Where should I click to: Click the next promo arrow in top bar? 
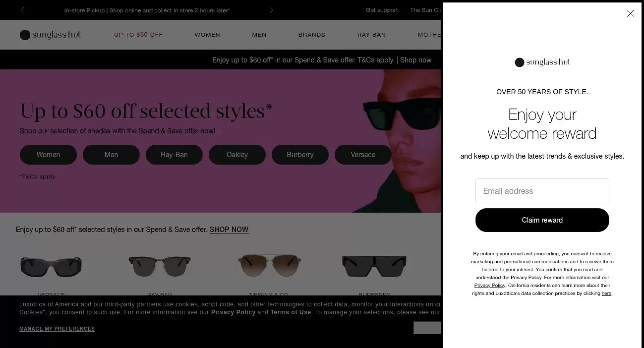pyautogui.click(x=271, y=10)
